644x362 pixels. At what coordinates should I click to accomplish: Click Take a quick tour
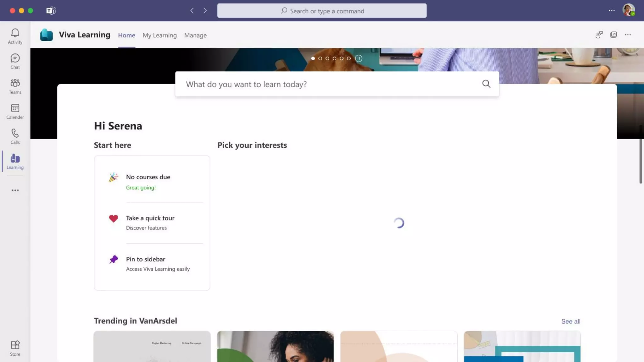tap(150, 218)
